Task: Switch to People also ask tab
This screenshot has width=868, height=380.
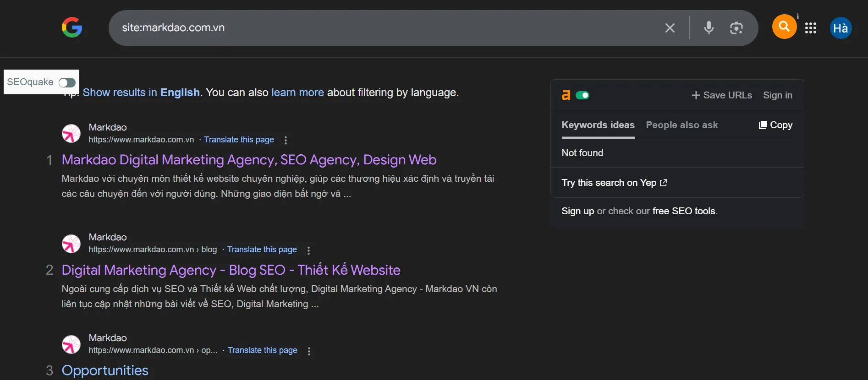Action: tap(681, 125)
